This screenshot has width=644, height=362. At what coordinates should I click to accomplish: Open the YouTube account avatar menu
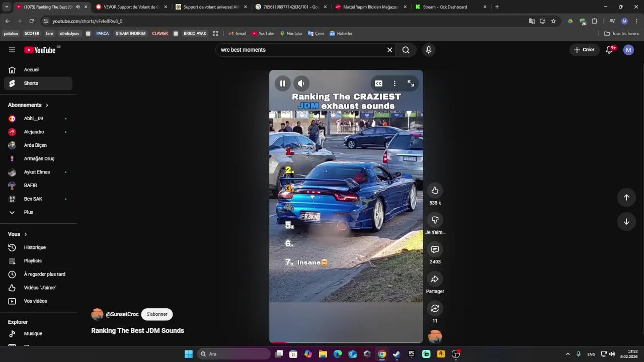tap(628, 50)
